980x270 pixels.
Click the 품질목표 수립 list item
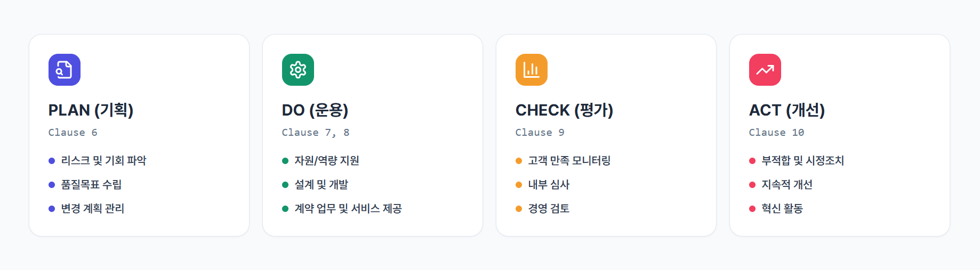click(x=91, y=185)
